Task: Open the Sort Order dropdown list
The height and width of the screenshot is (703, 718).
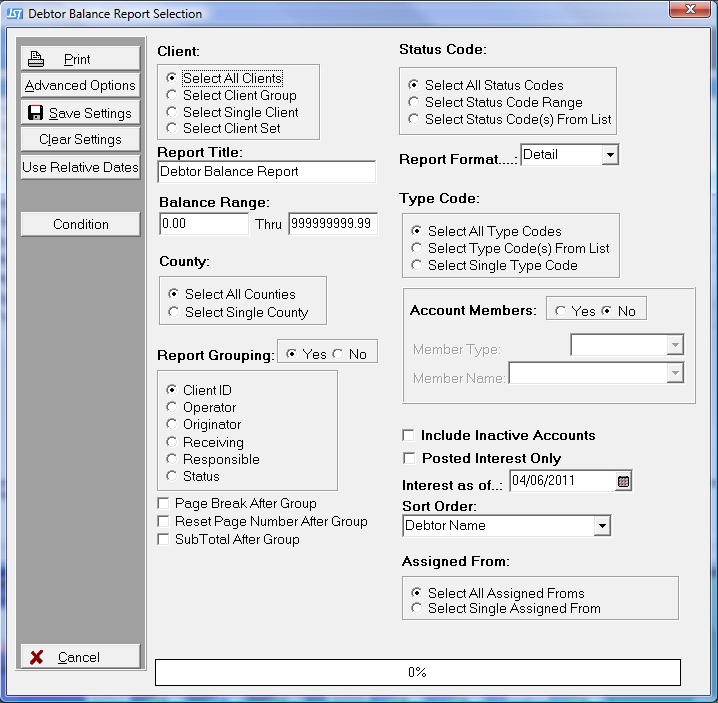Action: pyautogui.click(x=601, y=526)
